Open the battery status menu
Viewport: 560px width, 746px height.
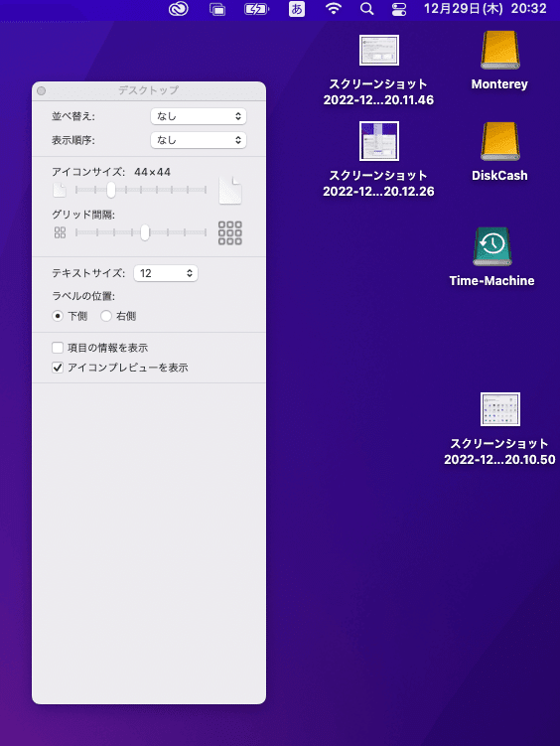[257, 9]
